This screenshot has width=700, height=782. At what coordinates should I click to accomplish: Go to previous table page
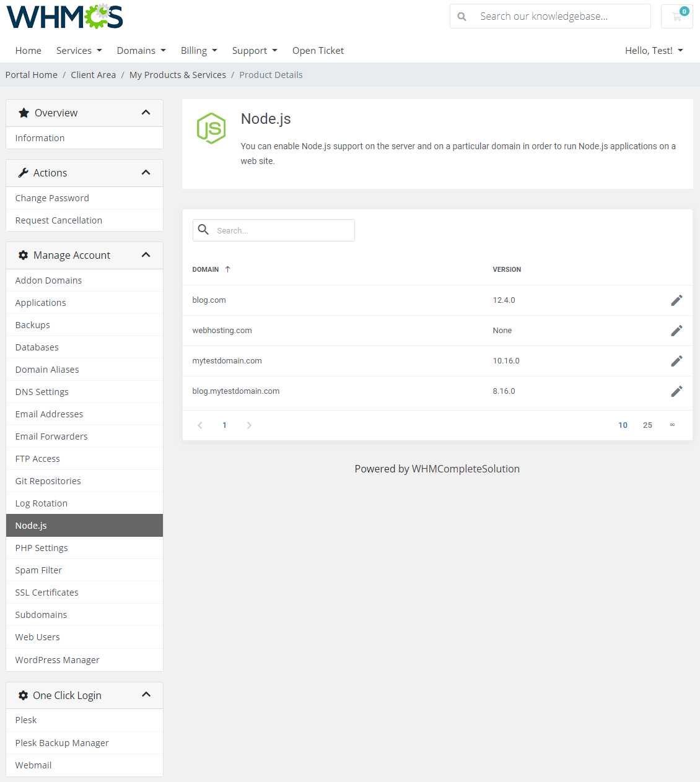pos(200,425)
